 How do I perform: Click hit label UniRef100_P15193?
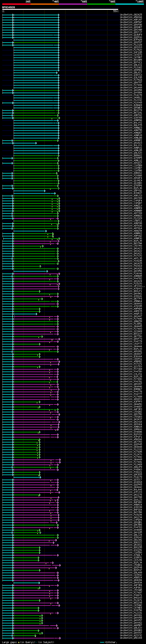click(131, 284)
